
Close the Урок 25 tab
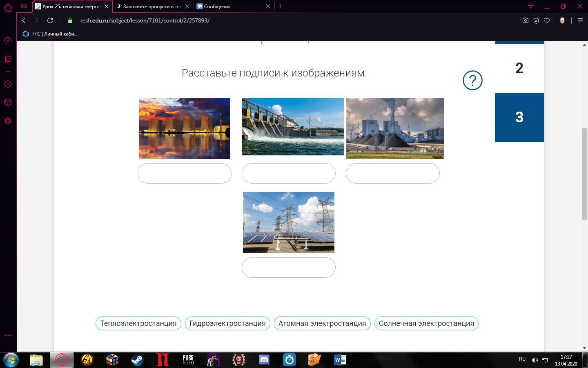[106, 6]
